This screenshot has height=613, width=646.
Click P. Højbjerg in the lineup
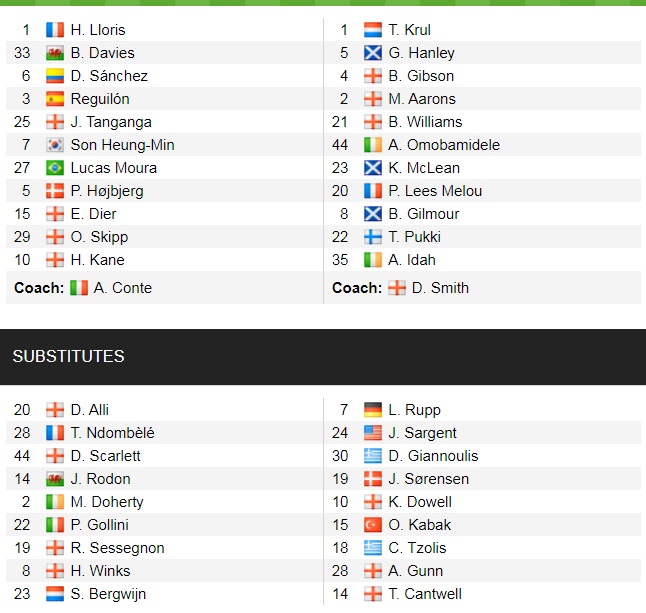click(107, 191)
